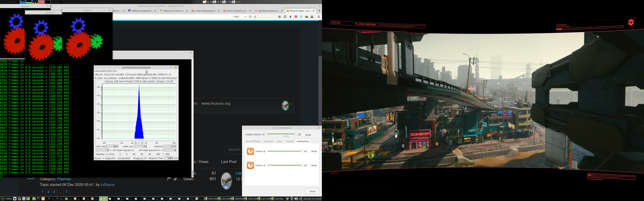Open the clock showing Sat Dec 12
Screen dimensions: 644x201
pyautogui.click(x=313, y=199)
